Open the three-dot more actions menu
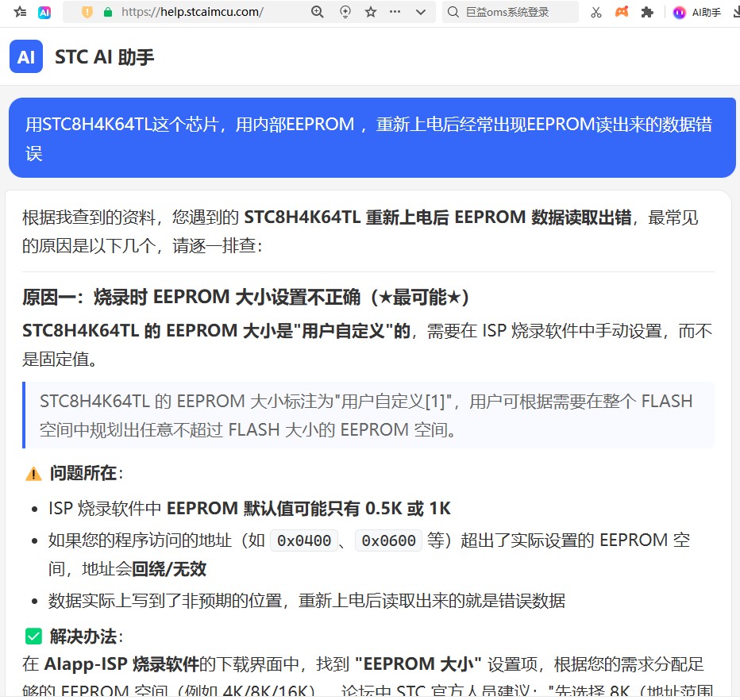740x700 pixels. 395,12
